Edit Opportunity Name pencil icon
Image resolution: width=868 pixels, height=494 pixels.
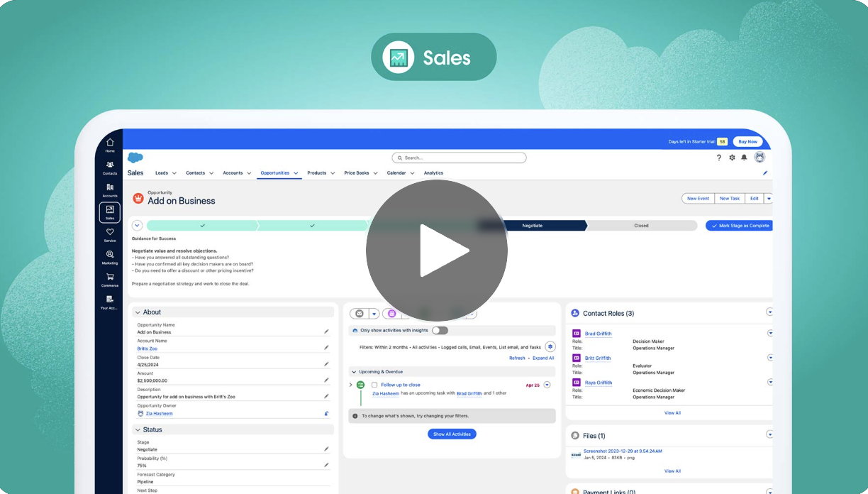326,331
